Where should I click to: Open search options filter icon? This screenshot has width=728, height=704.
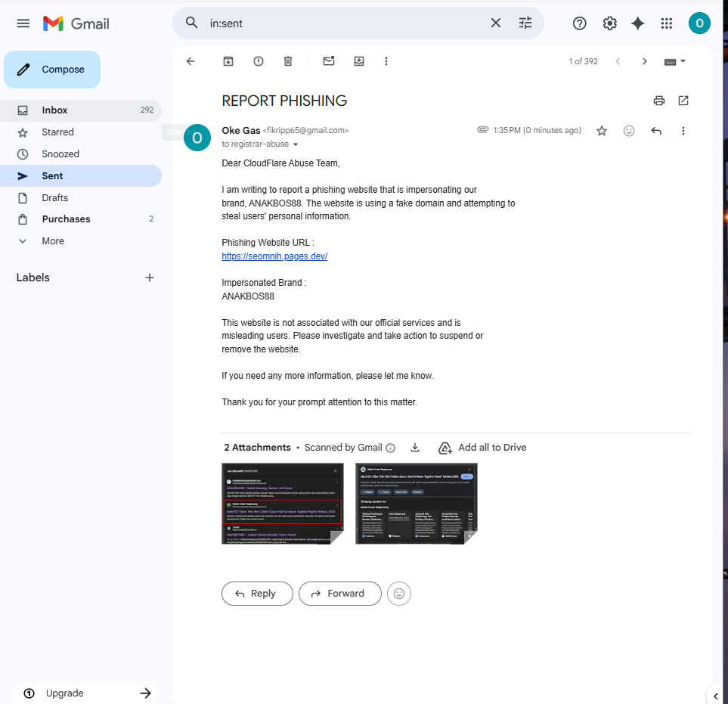pos(525,23)
